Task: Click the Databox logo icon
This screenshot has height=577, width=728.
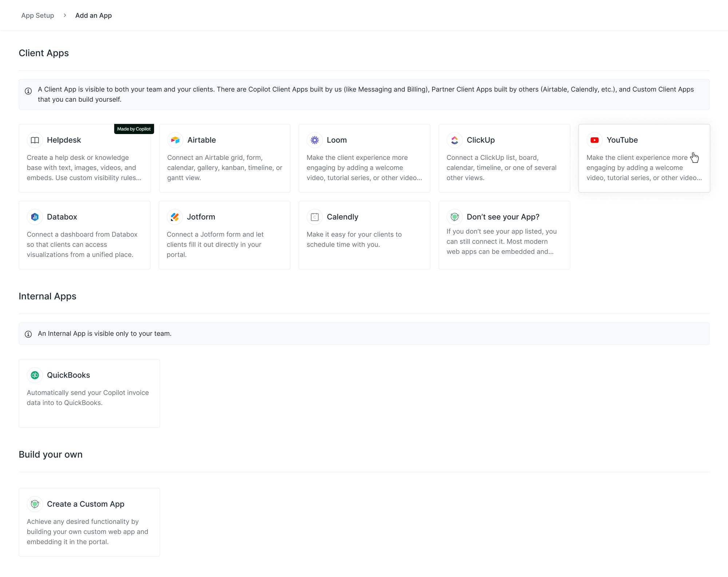Action: [35, 217]
